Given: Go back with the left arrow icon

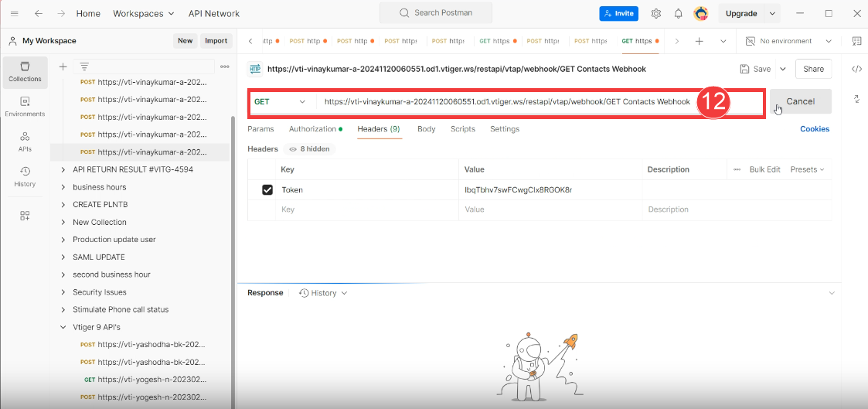Looking at the screenshot, I should pos(38,13).
